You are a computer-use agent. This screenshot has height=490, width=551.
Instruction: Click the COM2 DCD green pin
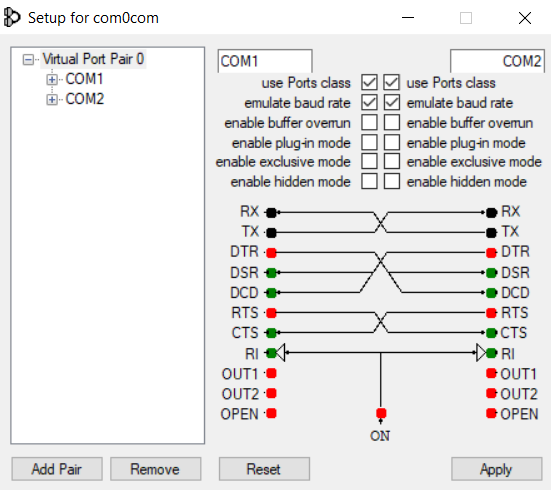491,292
